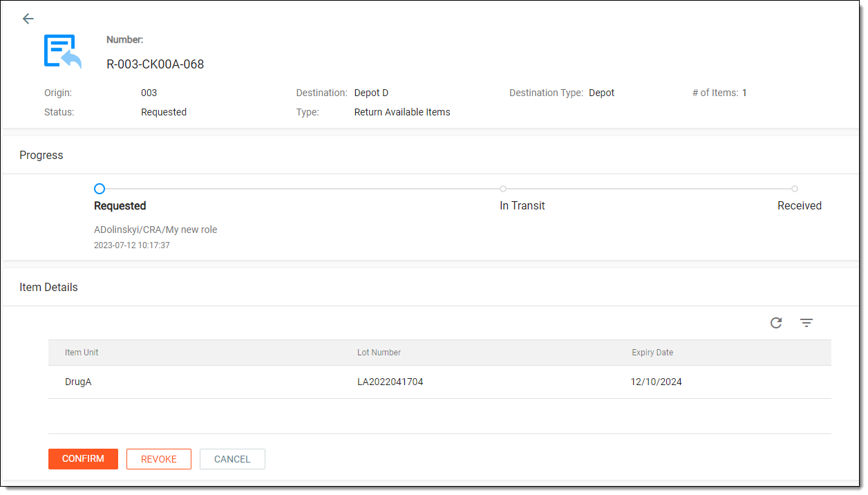Select the In Transit progress step marker
This screenshot has height=495, width=868.
503,189
